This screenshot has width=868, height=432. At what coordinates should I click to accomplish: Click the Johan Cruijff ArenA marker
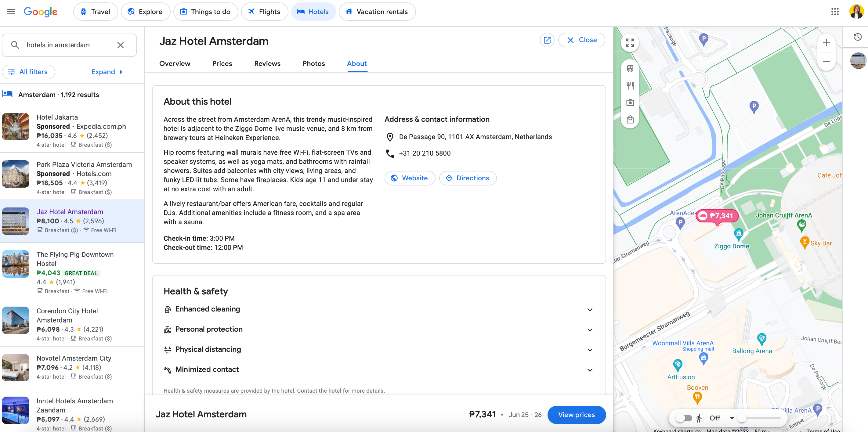[x=801, y=225]
